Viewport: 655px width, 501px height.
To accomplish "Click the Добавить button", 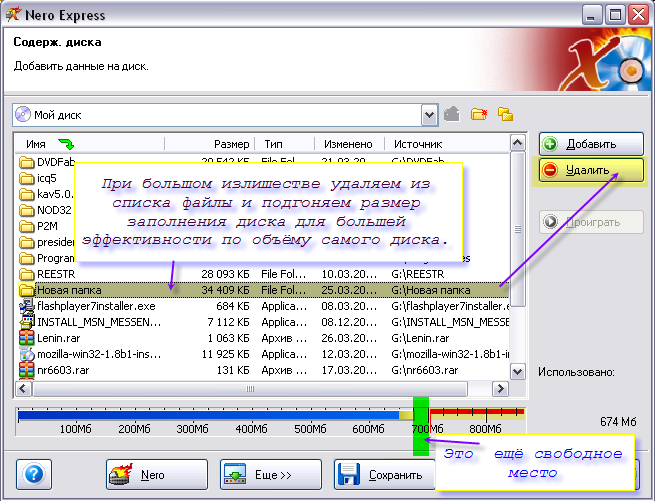I will click(x=591, y=144).
